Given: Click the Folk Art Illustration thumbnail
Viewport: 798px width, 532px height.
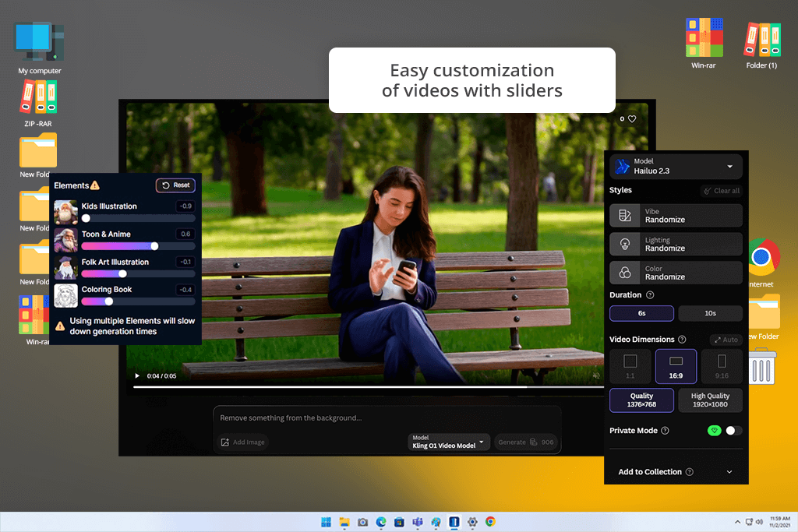Looking at the screenshot, I should 65,268.
